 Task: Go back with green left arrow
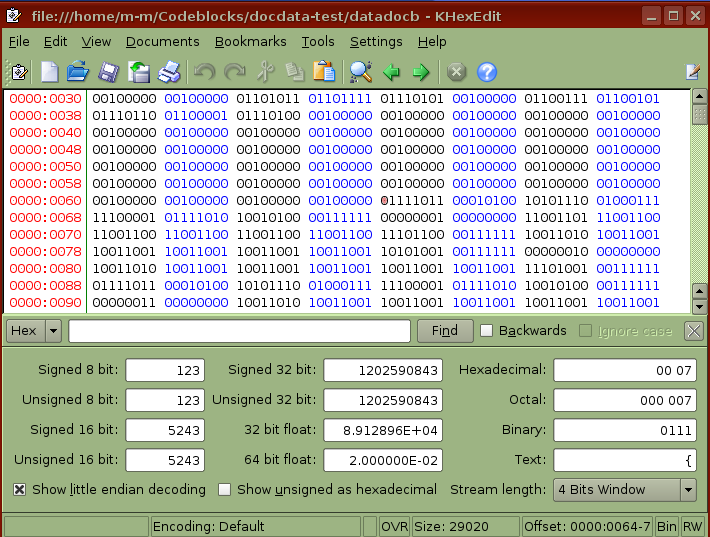(x=391, y=72)
